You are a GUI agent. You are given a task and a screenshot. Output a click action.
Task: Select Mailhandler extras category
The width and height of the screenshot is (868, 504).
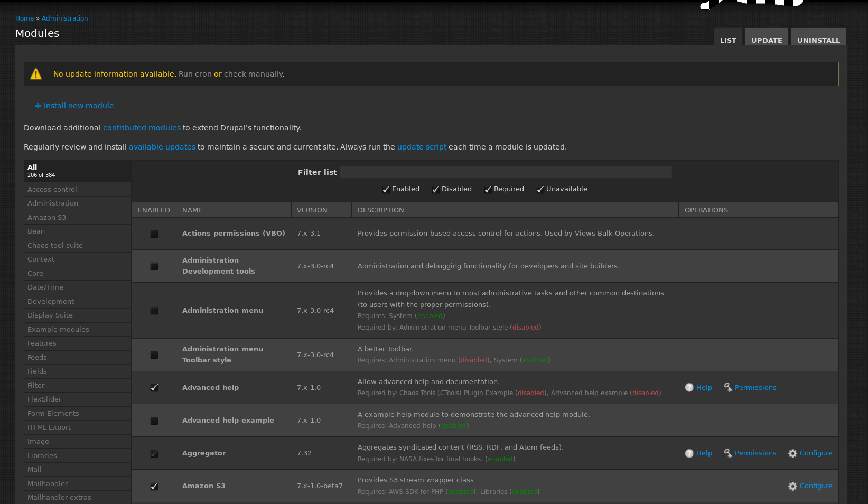pos(78,497)
